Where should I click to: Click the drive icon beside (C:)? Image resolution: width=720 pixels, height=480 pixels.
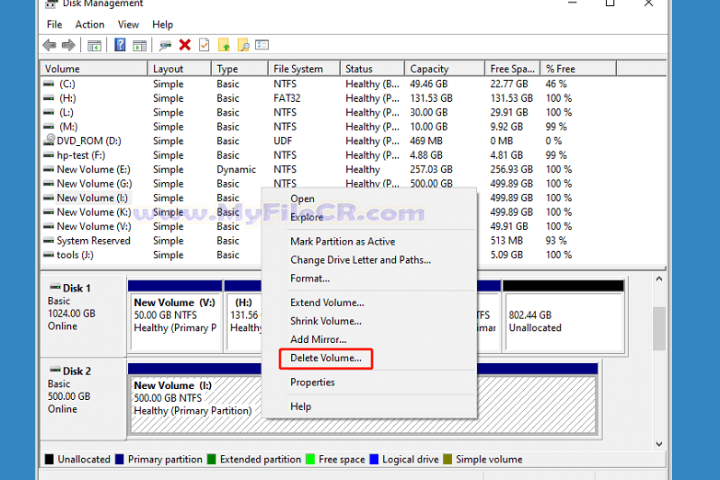tap(49, 84)
